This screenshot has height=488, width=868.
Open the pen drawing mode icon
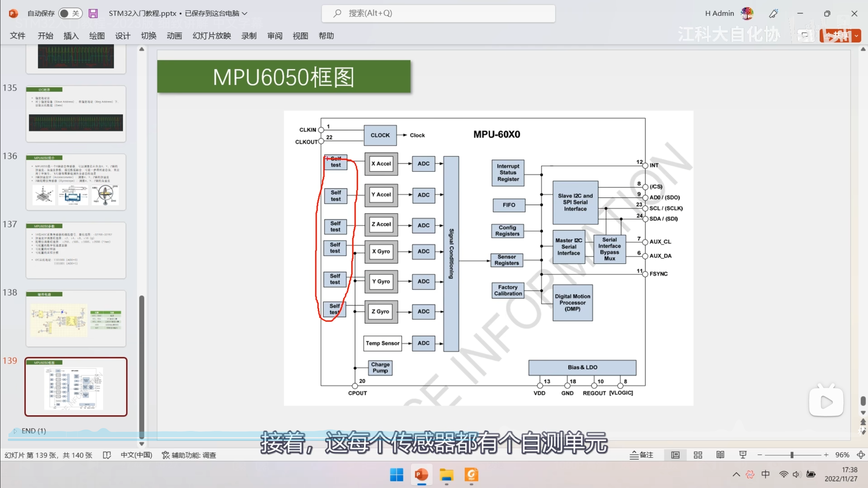(x=773, y=14)
